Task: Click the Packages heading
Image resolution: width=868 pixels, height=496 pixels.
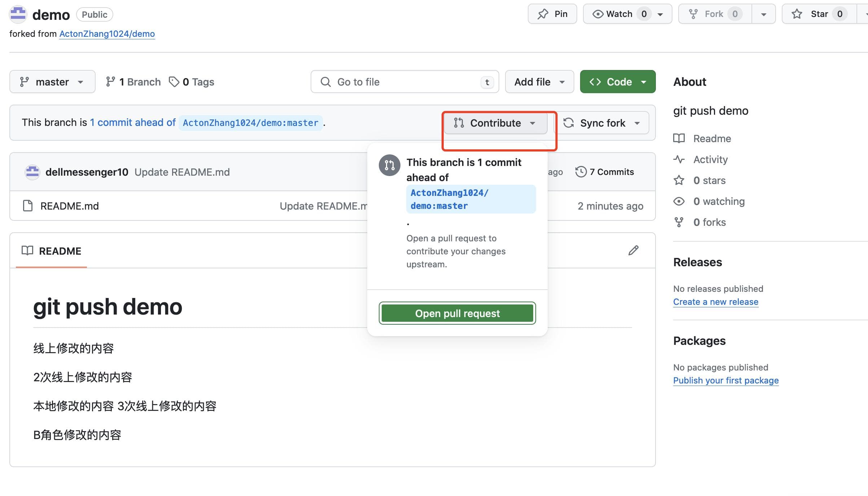Action: click(700, 341)
